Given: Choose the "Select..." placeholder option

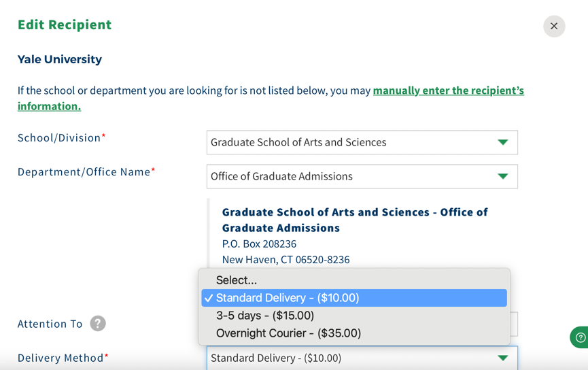Looking at the screenshot, I should click(x=237, y=280).
